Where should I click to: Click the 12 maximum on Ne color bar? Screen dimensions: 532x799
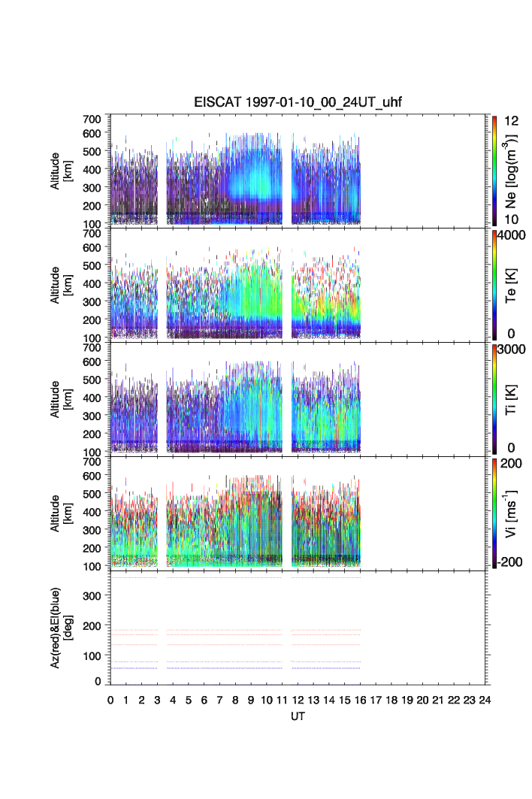(x=511, y=121)
